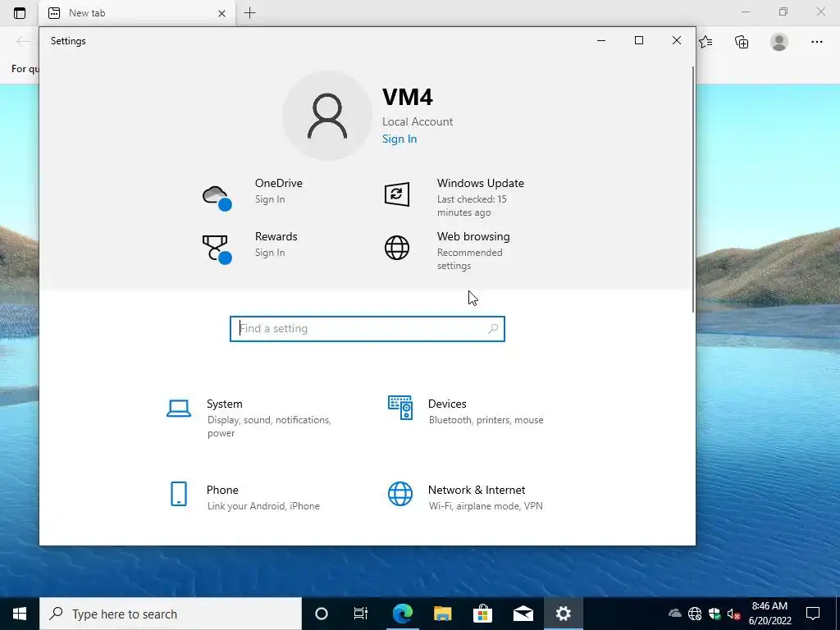Click 'Link your Android, iPhone' text

[x=263, y=505]
